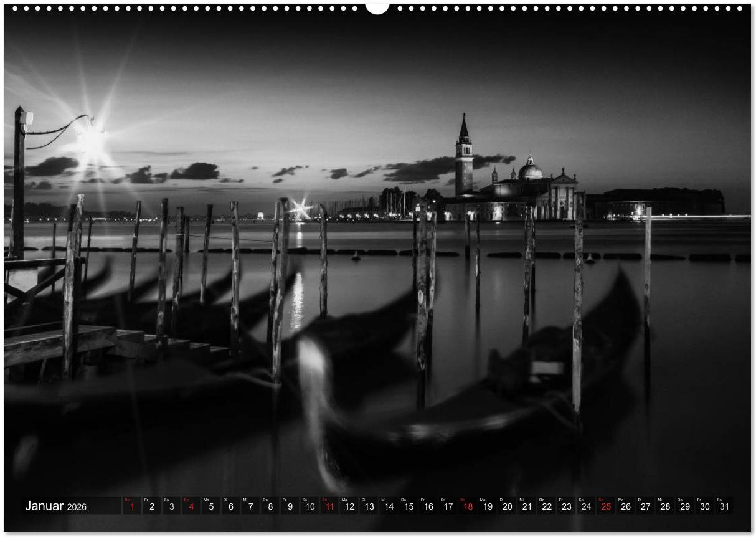Viewport: 756px width, 537px height.
Task: Click the Januar 2026 month label
Action: click(x=55, y=506)
